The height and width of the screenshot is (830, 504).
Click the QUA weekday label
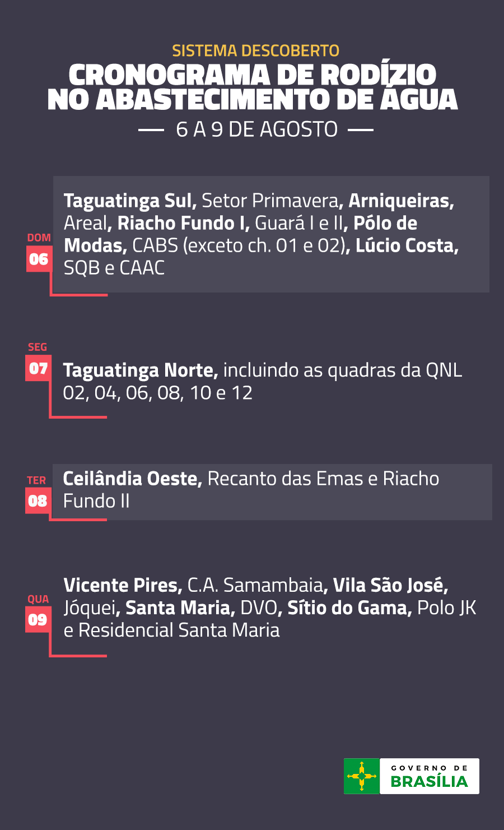pos(38,599)
